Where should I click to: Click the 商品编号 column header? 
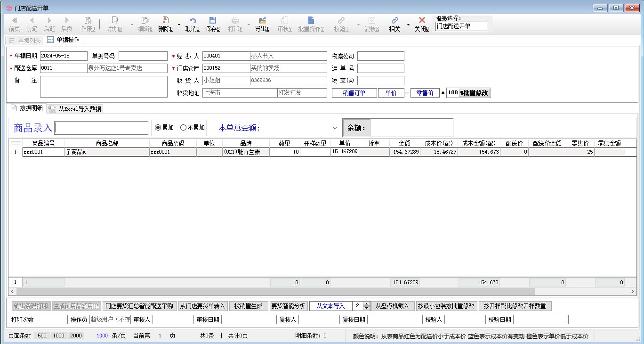(43, 143)
